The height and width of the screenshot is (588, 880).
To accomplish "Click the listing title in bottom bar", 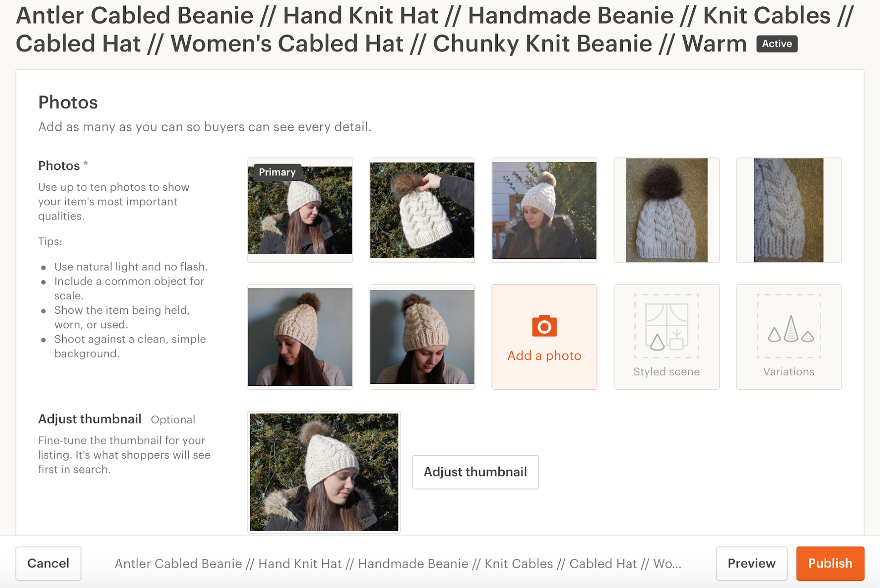I will click(x=398, y=563).
